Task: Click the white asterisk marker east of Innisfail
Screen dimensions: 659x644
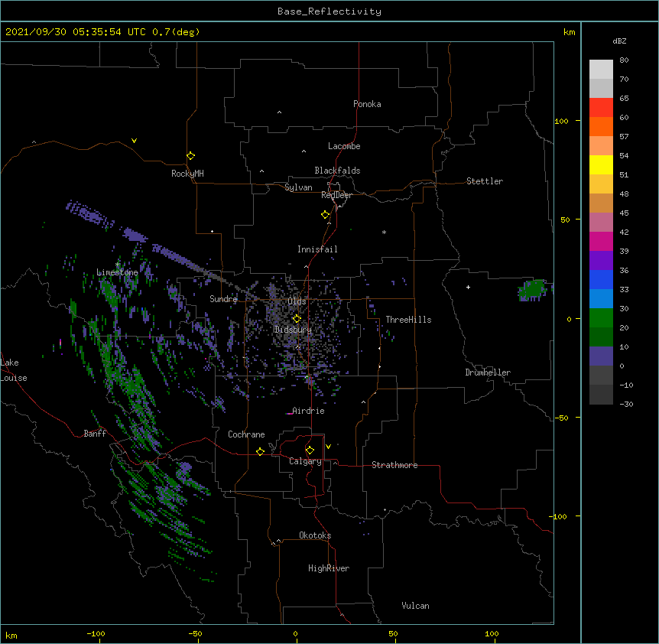Action: point(384,232)
